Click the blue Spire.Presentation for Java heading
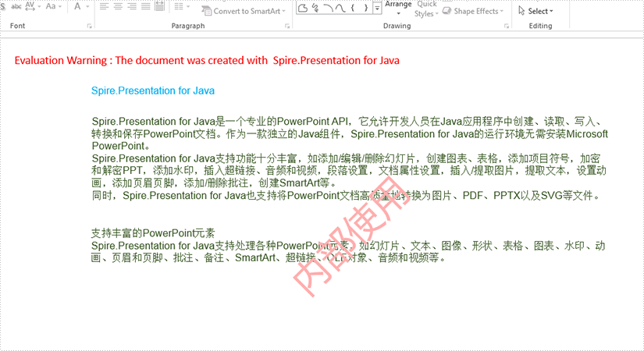This screenshot has width=644, height=351. [x=153, y=90]
